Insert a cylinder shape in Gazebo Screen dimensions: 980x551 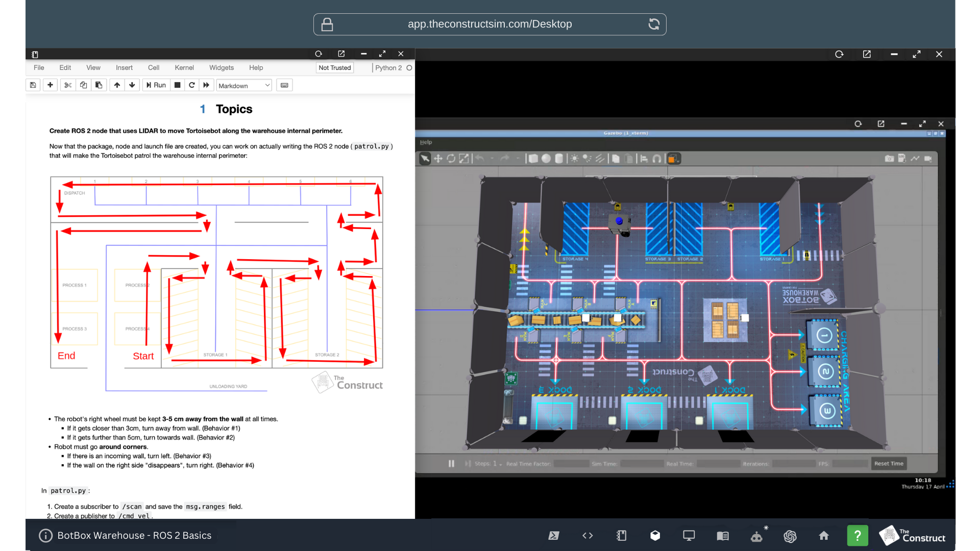click(x=559, y=159)
